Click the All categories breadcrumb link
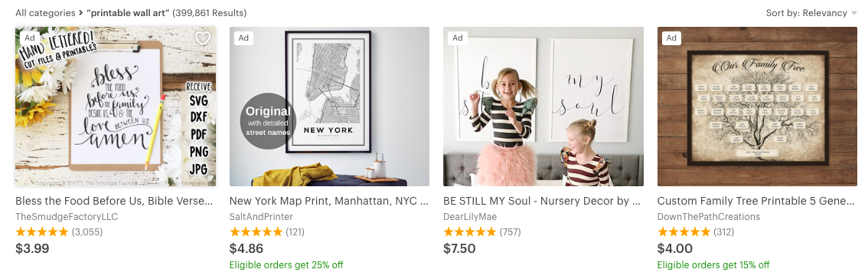Viewport: 868px width, 279px height. [45, 13]
